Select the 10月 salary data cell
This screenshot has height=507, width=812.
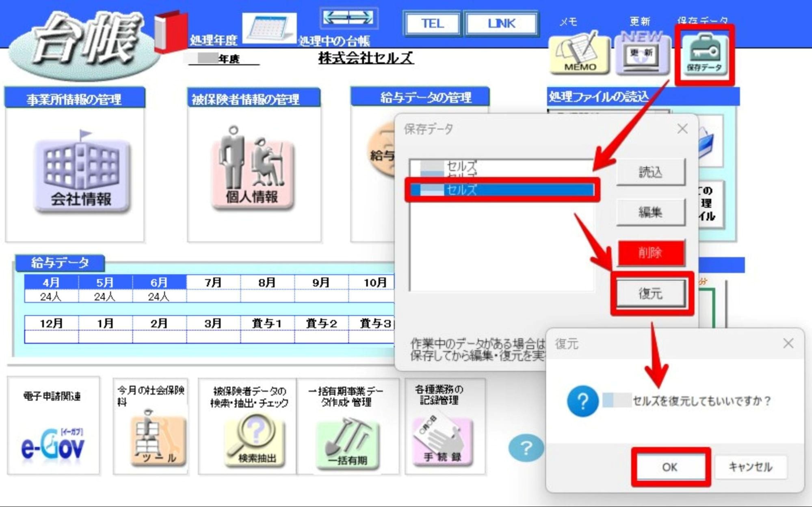(x=372, y=282)
